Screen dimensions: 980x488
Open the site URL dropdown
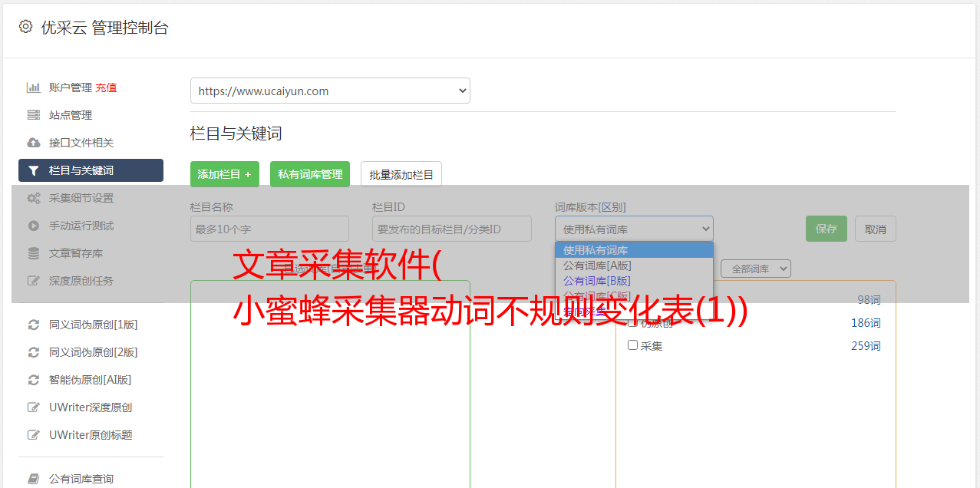tap(330, 91)
